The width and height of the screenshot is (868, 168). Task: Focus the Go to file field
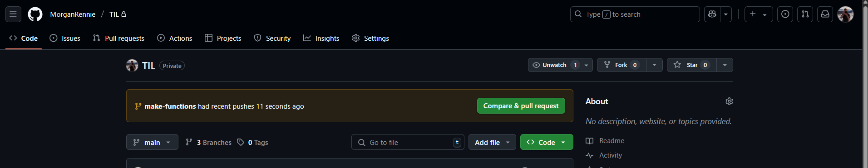[408, 142]
